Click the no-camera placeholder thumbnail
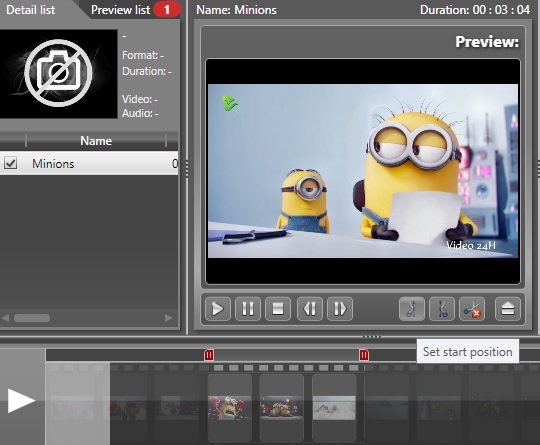Image resolution: width=540 pixels, height=445 pixels. point(59,74)
